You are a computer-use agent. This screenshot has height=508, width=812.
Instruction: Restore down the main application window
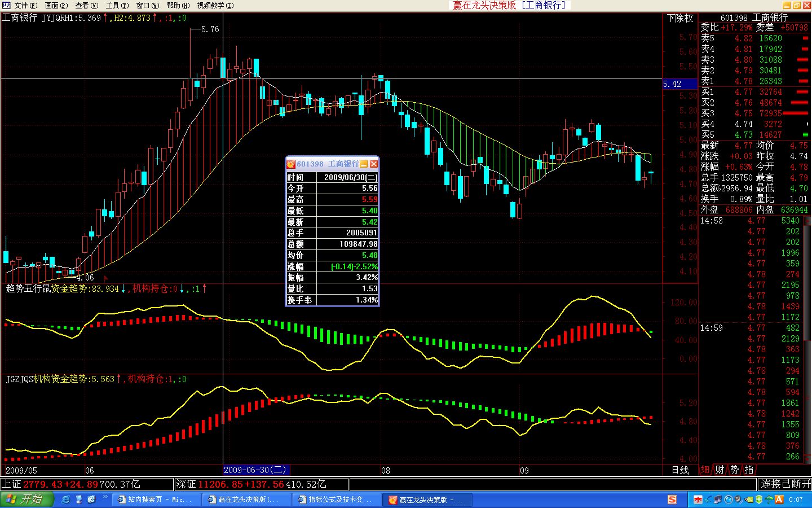coord(797,5)
